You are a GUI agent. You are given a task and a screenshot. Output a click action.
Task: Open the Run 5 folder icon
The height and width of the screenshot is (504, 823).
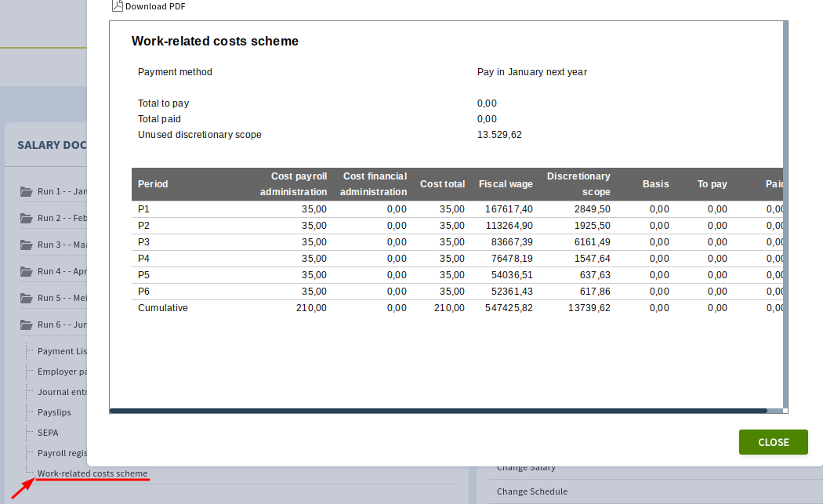(x=26, y=298)
